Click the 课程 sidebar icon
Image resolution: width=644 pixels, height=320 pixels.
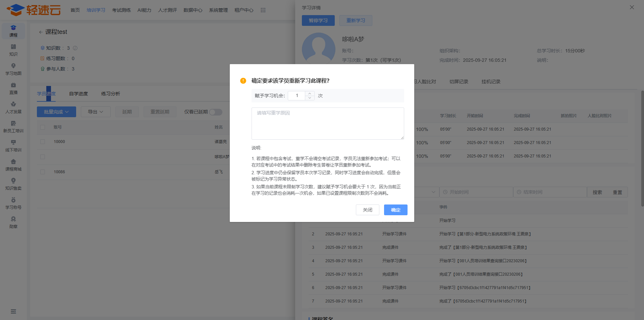click(13, 31)
